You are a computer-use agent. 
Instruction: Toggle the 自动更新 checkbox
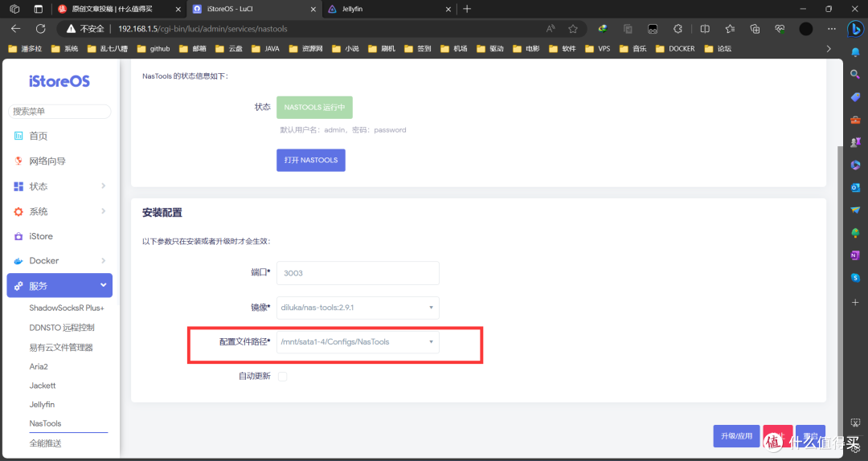point(282,377)
